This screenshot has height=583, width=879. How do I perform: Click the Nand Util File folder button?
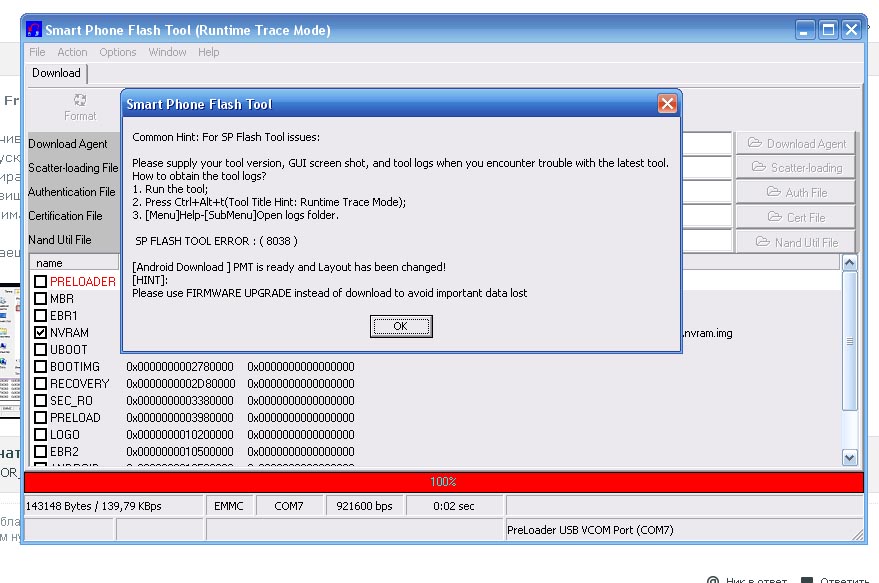point(796,242)
